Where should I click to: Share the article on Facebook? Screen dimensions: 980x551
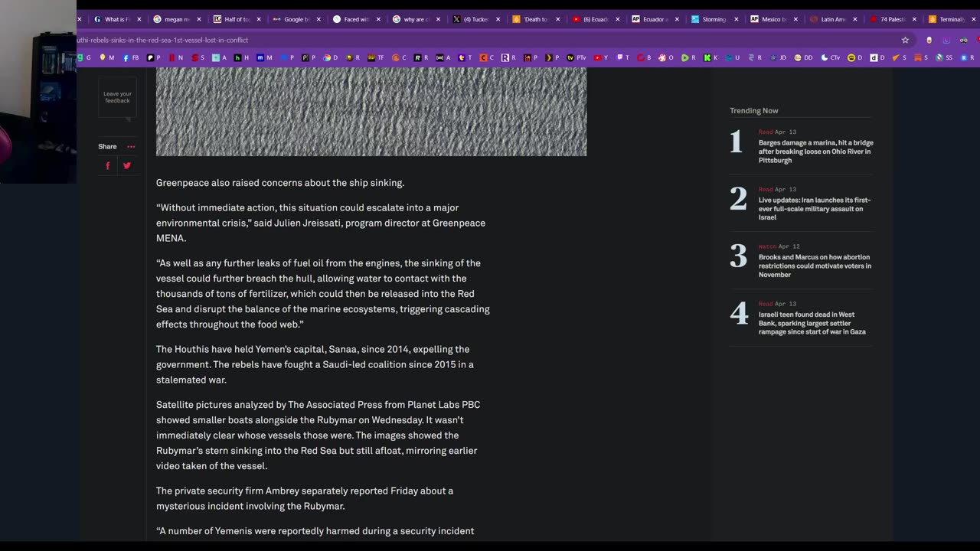coord(108,165)
